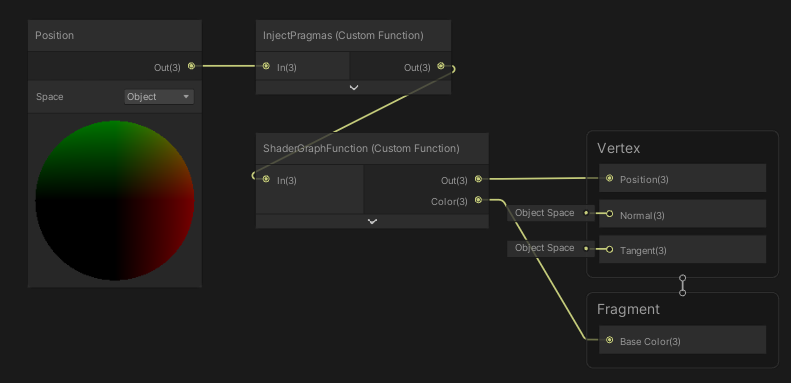Select the Tangent(3) block in Vertex
Image resolution: width=791 pixels, height=383 pixels.
click(683, 249)
